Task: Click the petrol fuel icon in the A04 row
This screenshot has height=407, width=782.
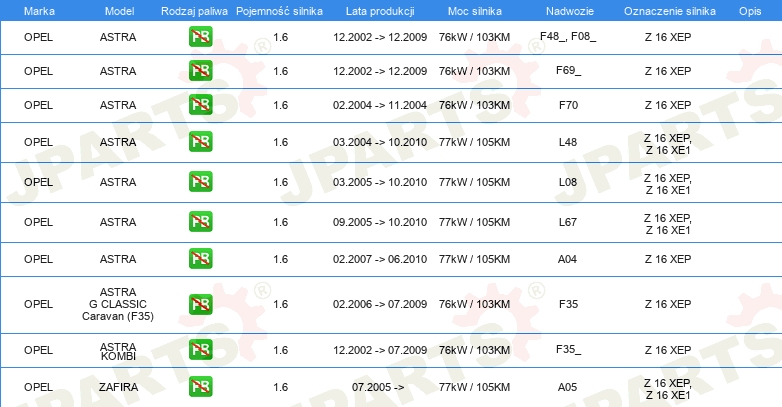Action: click(200, 259)
